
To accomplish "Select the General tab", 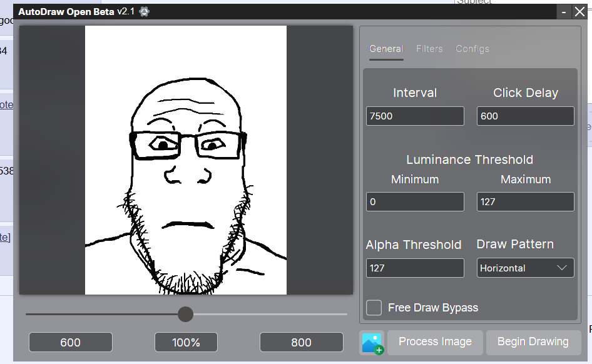I will (x=385, y=49).
